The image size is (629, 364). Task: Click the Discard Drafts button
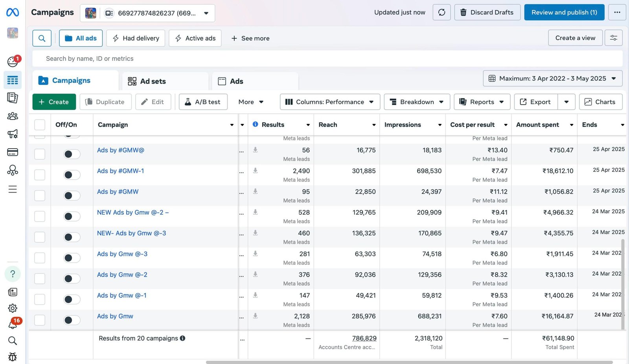[487, 12]
